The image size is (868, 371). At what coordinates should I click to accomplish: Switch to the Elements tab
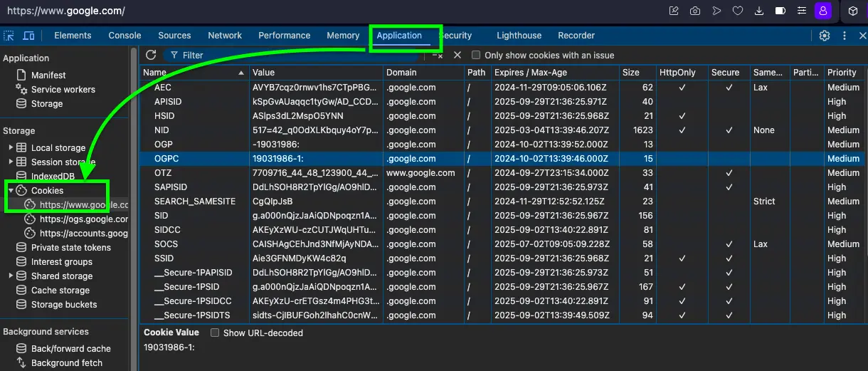73,36
